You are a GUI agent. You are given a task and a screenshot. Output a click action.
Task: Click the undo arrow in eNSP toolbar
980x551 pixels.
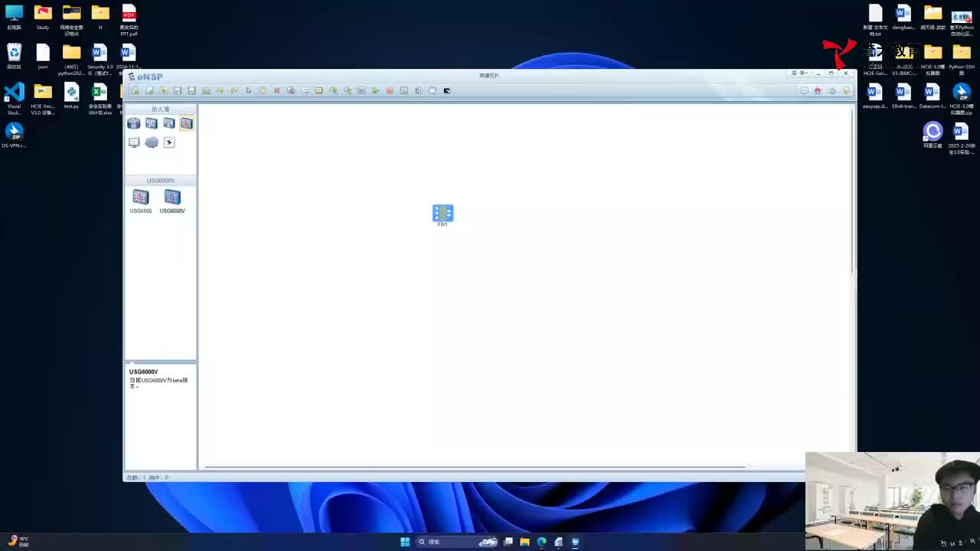click(220, 90)
